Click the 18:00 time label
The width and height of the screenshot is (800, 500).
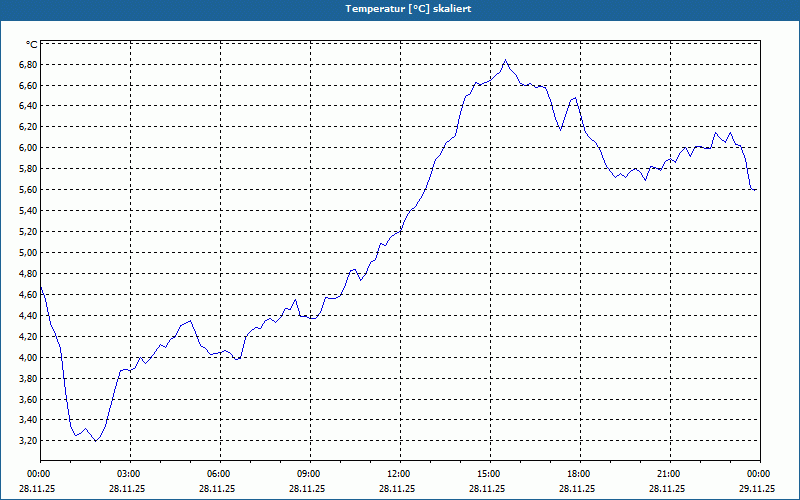(x=579, y=474)
